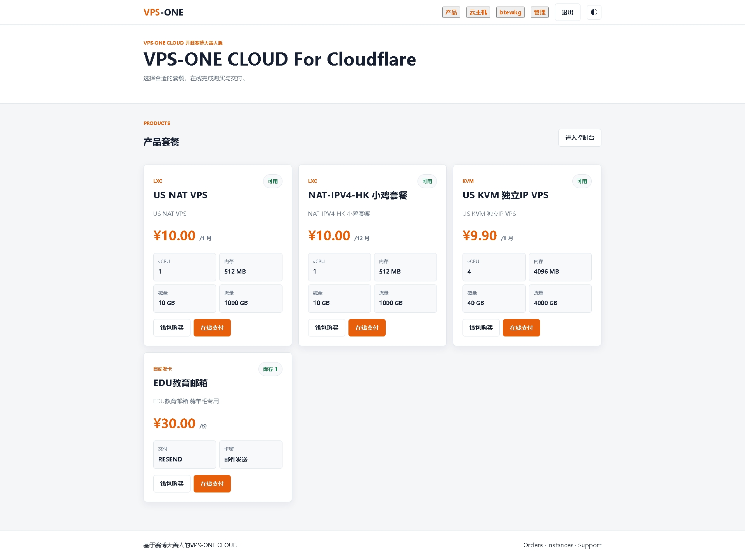Click 在线支付 on EDU教育邮箱 card

(x=212, y=484)
